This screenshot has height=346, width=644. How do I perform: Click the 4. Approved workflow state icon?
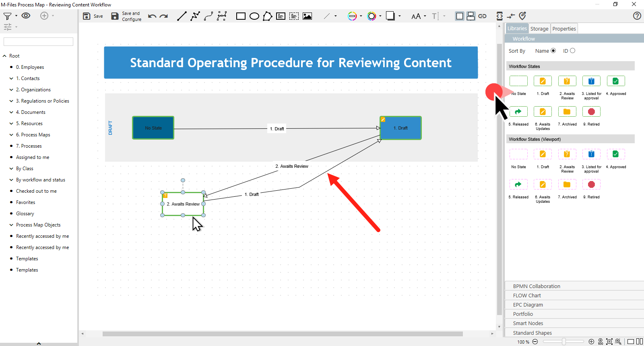[615, 81]
